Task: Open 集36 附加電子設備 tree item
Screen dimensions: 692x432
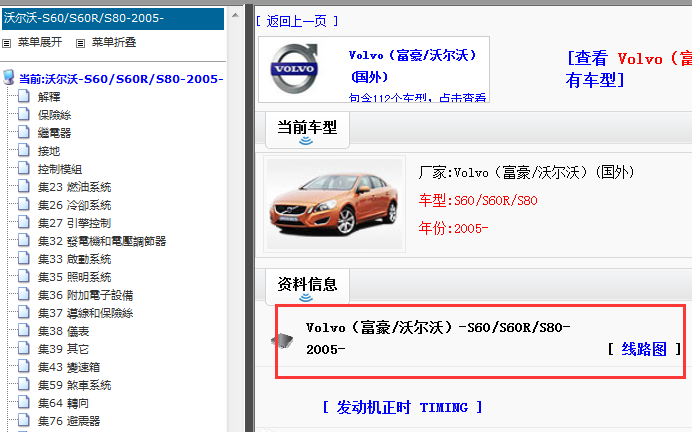Action: tap(85, 295)
